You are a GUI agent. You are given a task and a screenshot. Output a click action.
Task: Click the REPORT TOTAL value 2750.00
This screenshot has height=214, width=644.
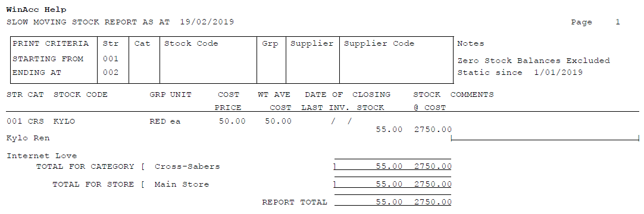coord(433,202)
